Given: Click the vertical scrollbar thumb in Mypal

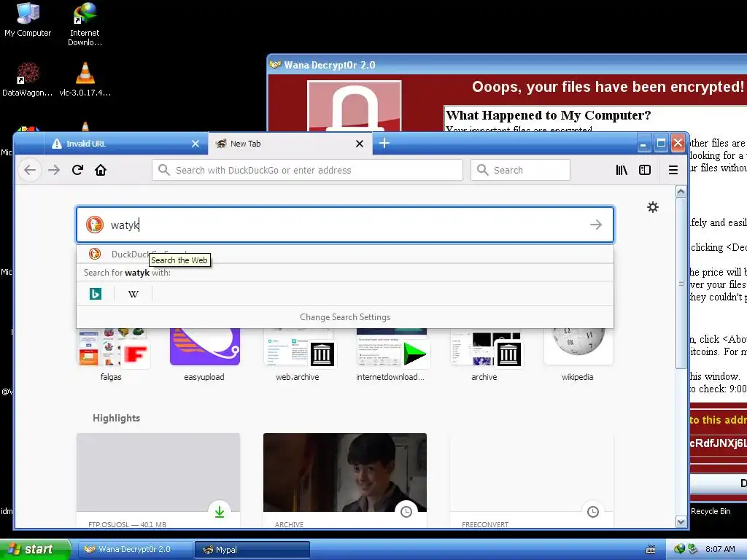Looking at the screenshot, I should tap(681, 284).
